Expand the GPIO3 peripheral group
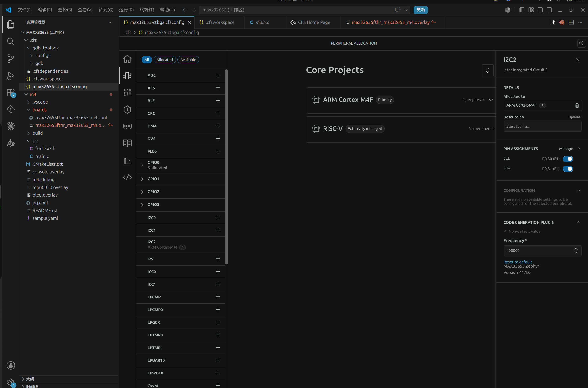The height and width of the screenshot is (388, 588). 142,205
